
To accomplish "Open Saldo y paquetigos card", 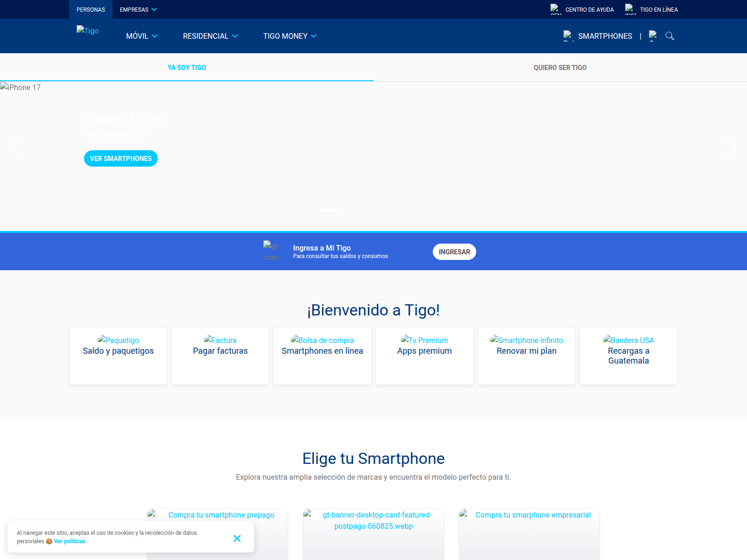I will pyautogui.click(x=118, y=356).
